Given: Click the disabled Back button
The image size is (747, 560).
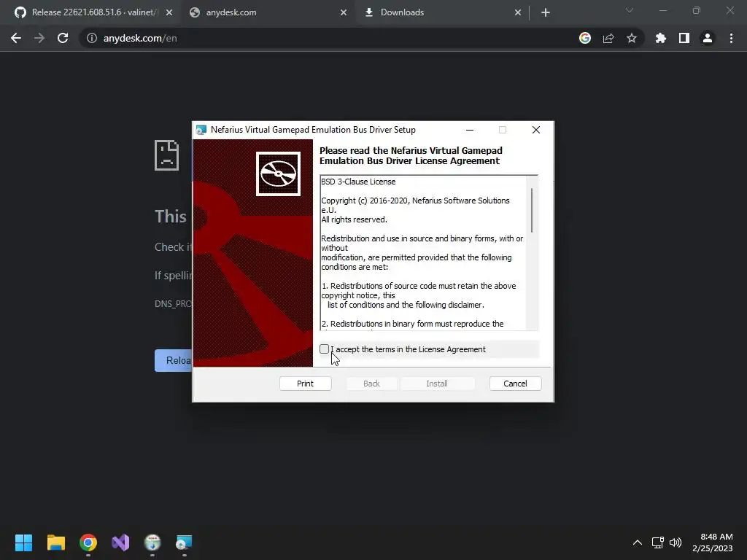Looking at the screenshot, I should point(371,384).
